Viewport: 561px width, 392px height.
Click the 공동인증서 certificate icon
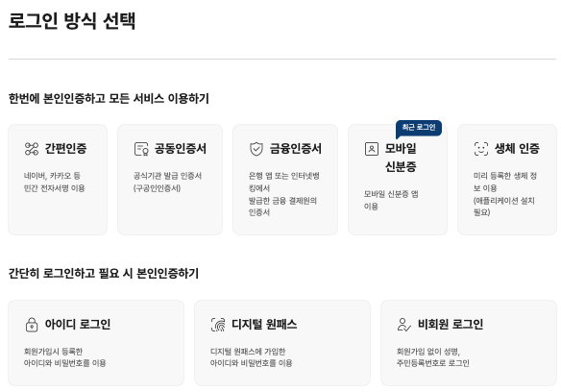click(141, 149)
